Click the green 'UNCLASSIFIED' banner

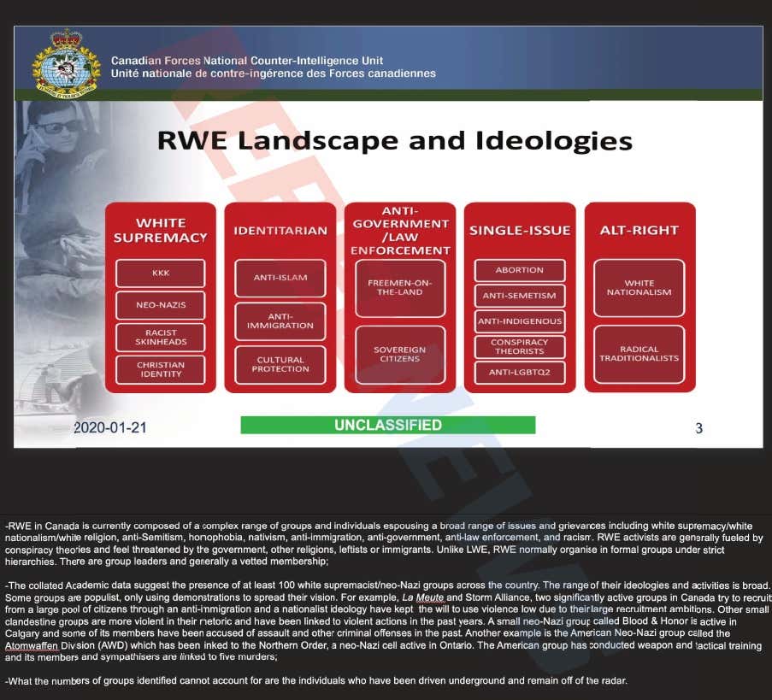pos(388,426)
